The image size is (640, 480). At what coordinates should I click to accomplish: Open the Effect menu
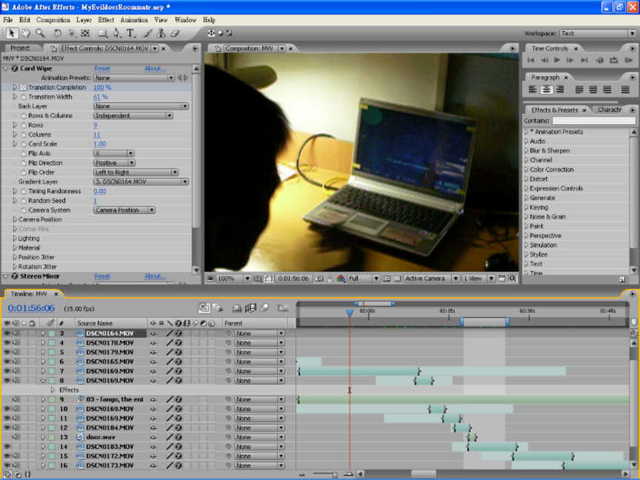106,20
